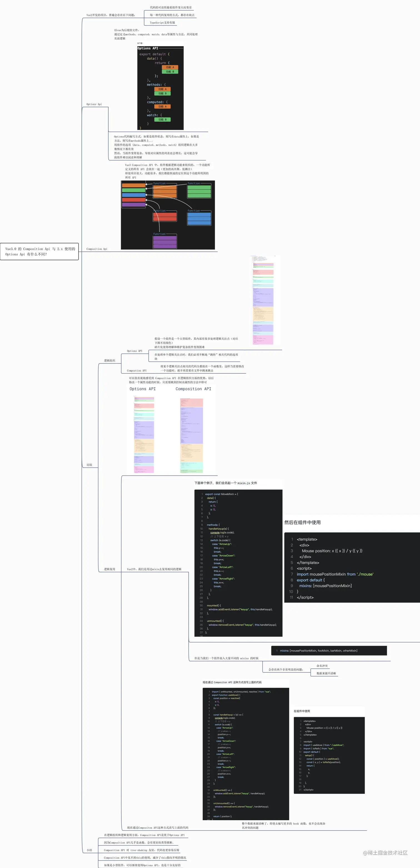Click the 'Composition API' heading in the comparison image
This screenshot has height=868, width=420.
(193, 389)
